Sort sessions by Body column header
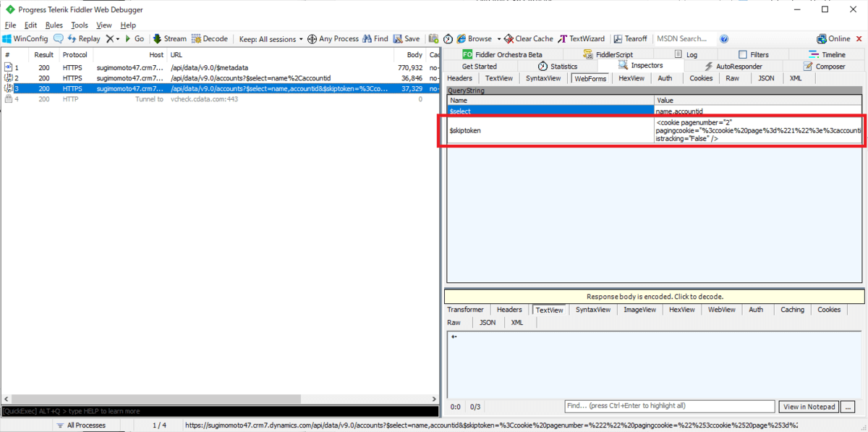868x432 pixels. tap(410, 55)
